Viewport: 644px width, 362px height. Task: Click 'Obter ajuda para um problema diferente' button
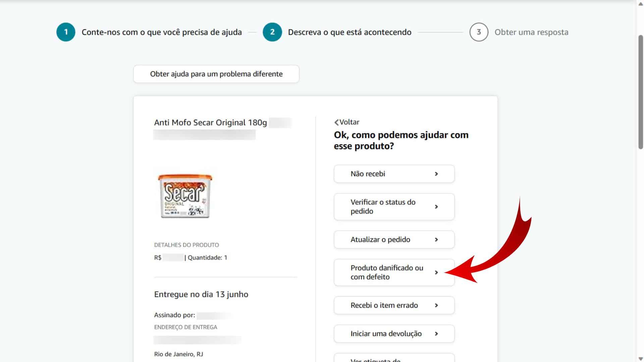pos(216,74)
